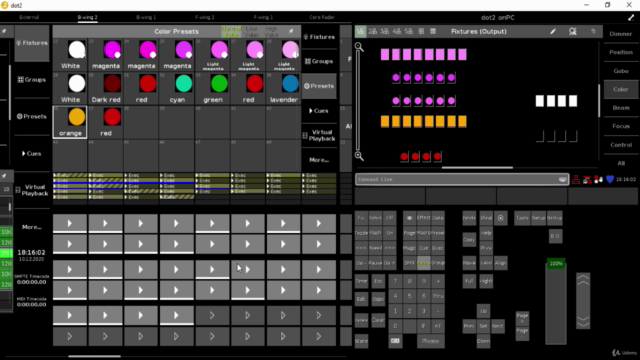Screen dimensions: 640x360
Task: Click the Flash key on keypad
Action: click(375, 233)
